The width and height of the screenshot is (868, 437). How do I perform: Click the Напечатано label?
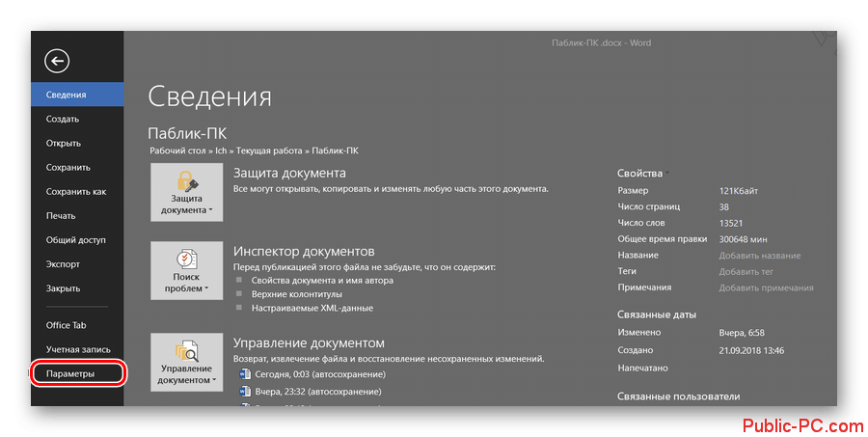click(x=642, y=369)
